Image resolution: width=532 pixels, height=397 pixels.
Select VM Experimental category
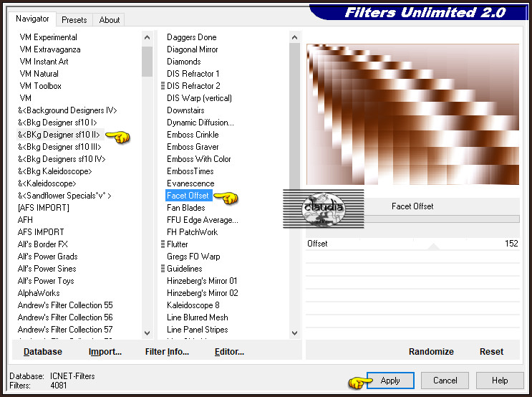[x=48, y=37]
